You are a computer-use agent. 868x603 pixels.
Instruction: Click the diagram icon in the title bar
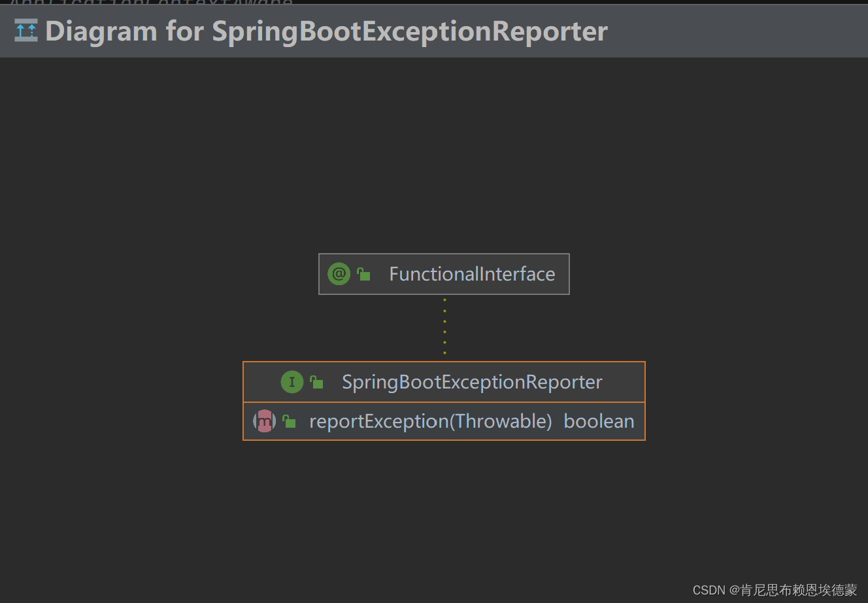pyautogui.click(x=26, y=30)
